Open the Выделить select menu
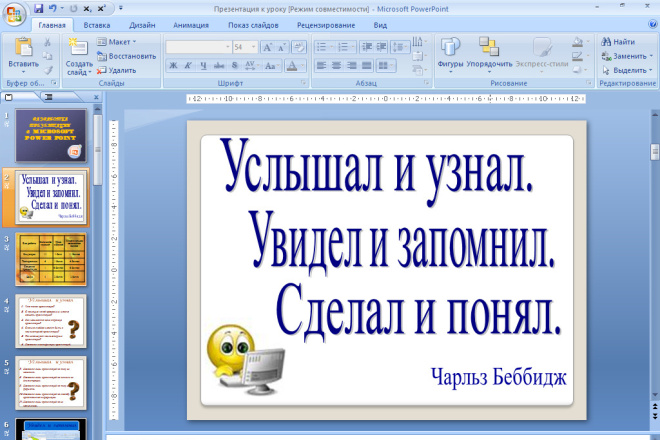This screenshot has width=660, height=440. (627, 70)
